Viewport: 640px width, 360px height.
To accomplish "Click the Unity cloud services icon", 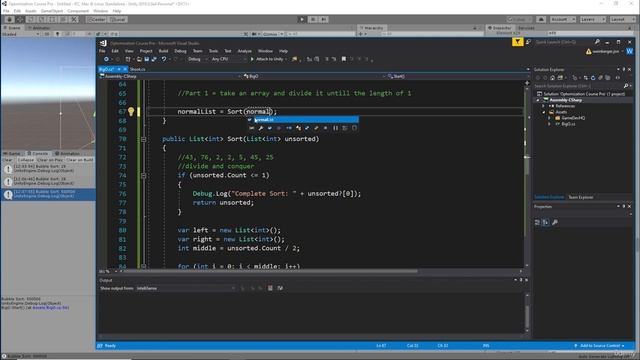I will (541, 19).
